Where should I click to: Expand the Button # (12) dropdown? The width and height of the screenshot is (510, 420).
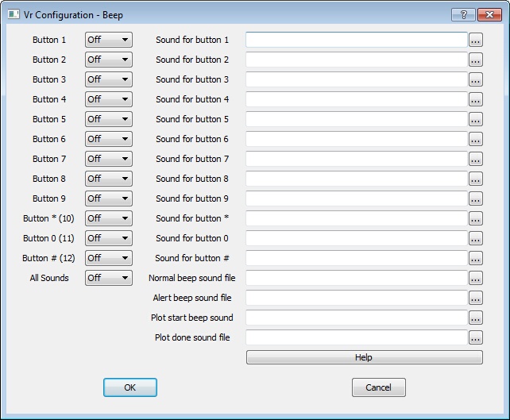pos(109,258)
